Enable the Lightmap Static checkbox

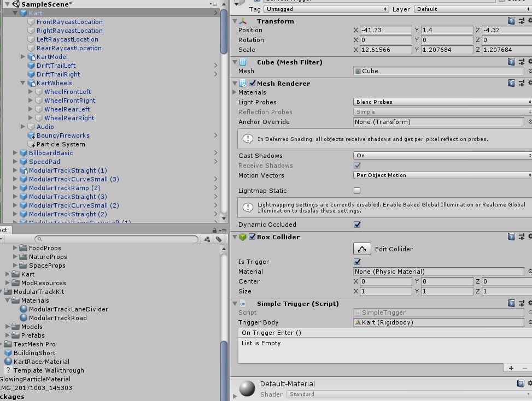tap(357, 191)
